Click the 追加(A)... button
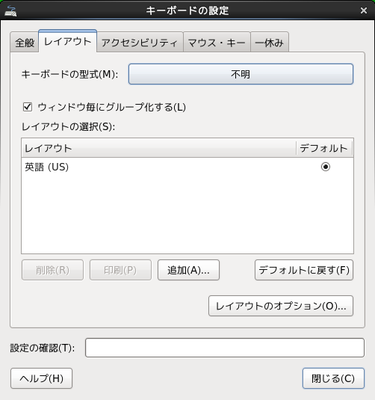This screenshot has width=375, height=400. 188,270
